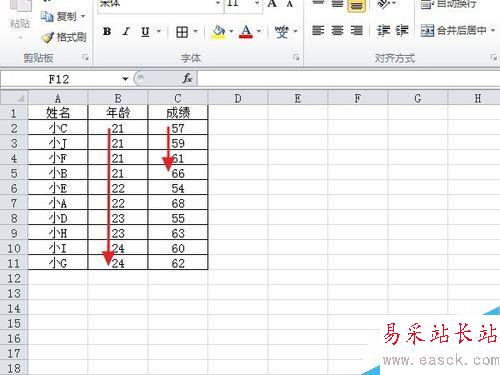The image size is (500, 375).
Task: Center text horizontally
Action: pos(337,31)
